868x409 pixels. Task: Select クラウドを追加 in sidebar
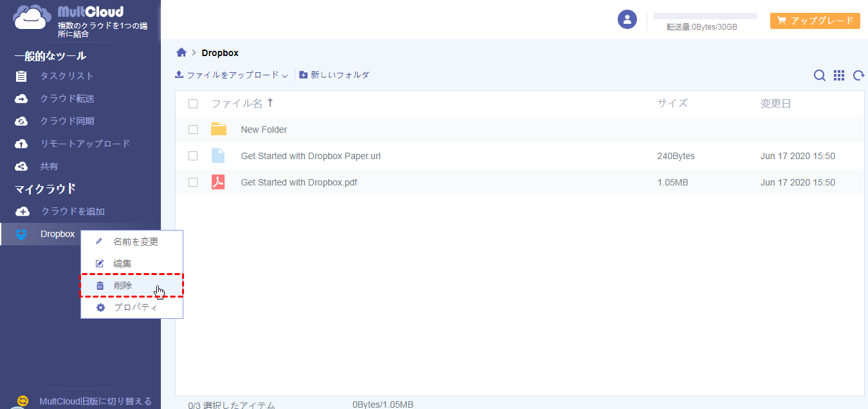point(73,211)
